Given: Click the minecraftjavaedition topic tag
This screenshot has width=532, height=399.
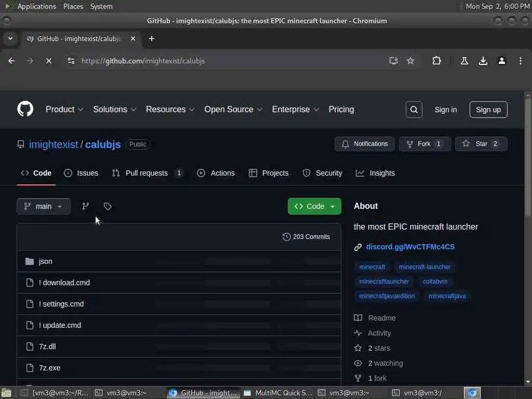Looking at the screenshot, I should [x=387, y=296].
